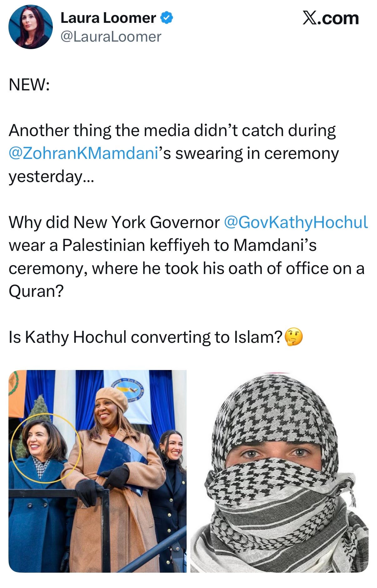Click the word "Quran?" in the tweet
Screen dimensions: 377x588
point(36,291)
